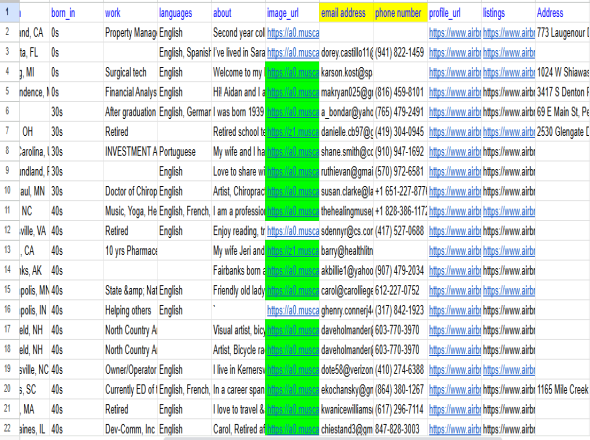Select row number 2 header
The image size is (590, 440).
9,32
